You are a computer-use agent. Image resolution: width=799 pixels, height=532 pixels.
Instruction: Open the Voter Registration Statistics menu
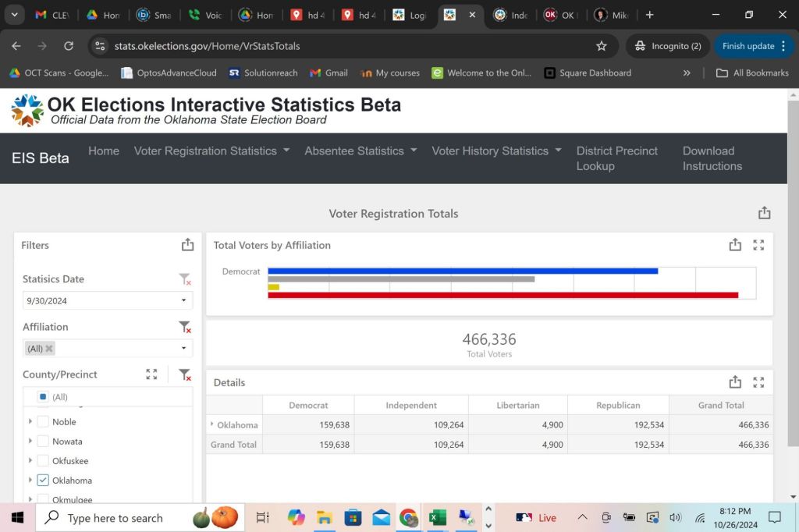(211, 151)
